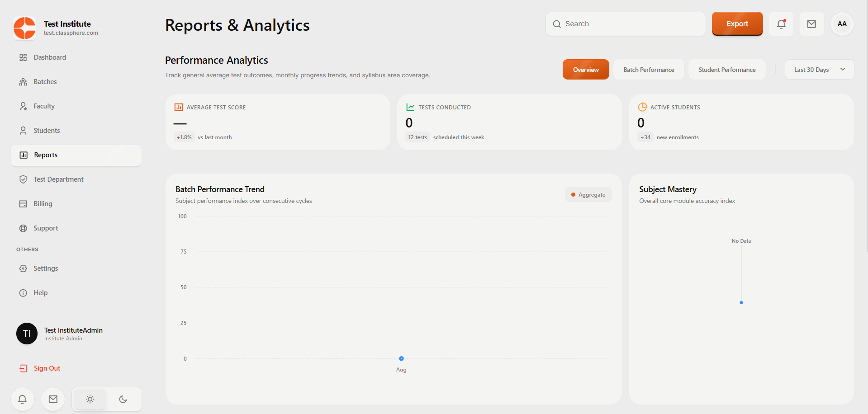The width and height of the screenshot is (868, 414).
Task: Click the Help info icon
Action: tap(23, 293)
